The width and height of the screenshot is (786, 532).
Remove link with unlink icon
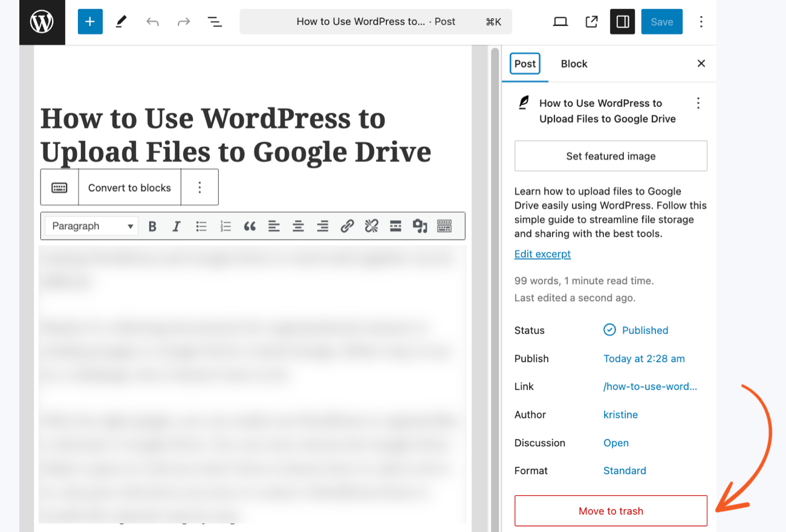(x=371, y=226)
